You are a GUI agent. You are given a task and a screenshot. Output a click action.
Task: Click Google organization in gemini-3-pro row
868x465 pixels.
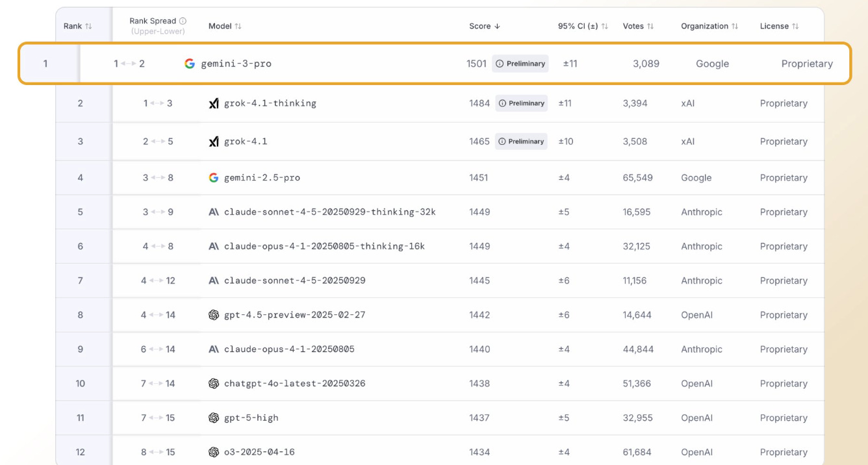point(712,64)
